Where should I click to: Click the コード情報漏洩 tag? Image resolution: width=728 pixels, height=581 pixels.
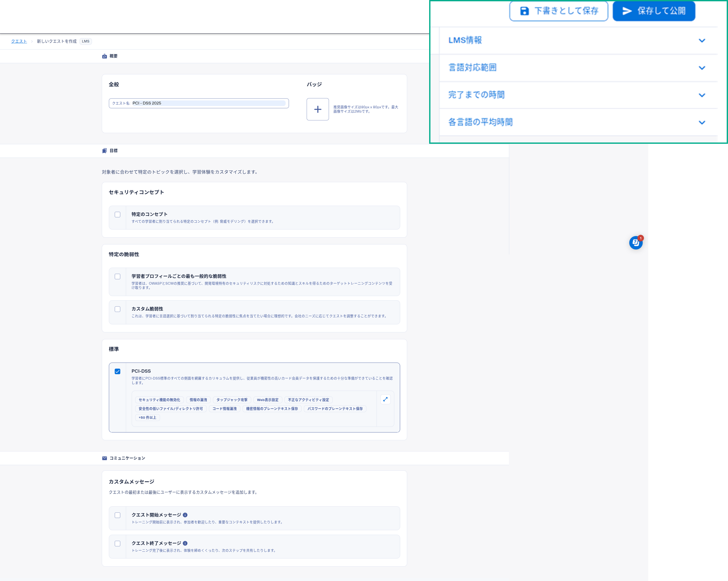(x=225, y=409)
